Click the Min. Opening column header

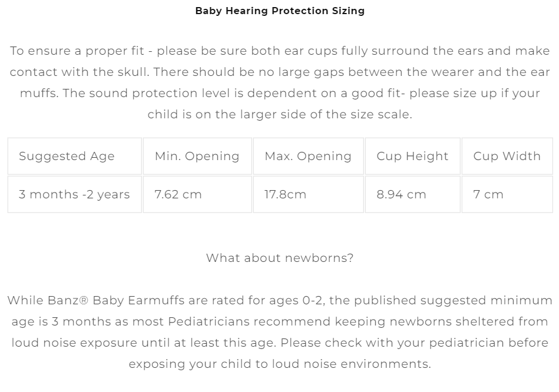[197, 156]
